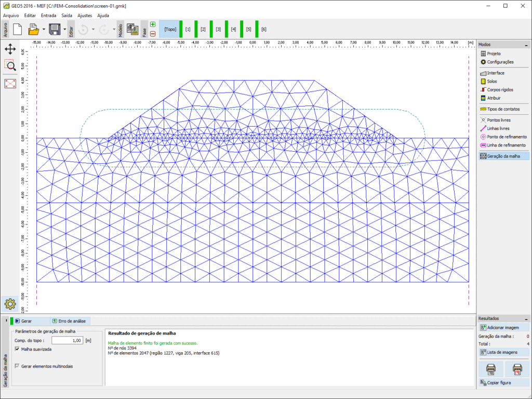Create a new file with the blank page icon
This screenshot has width=532, height=399.
[17, 29]
